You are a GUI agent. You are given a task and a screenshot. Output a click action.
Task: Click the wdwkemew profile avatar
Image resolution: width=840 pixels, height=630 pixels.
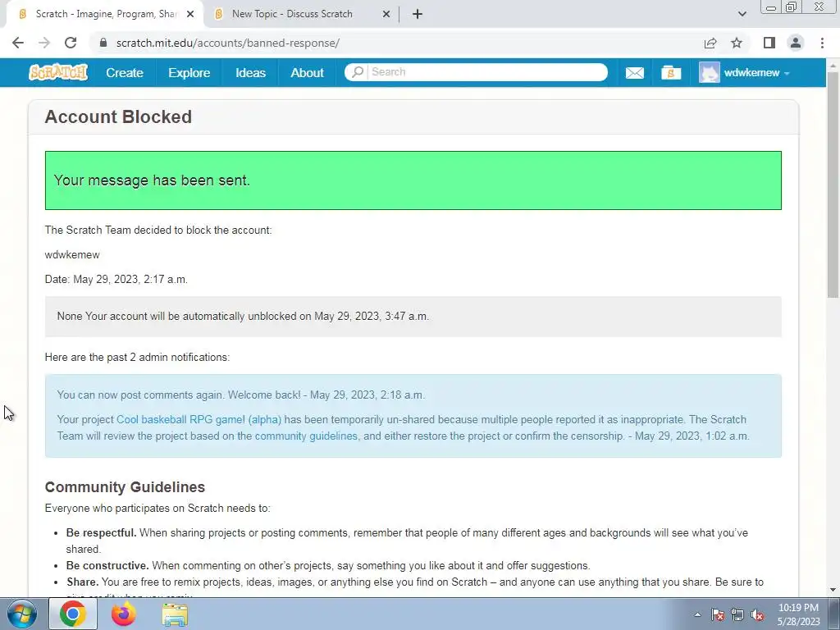710,73
